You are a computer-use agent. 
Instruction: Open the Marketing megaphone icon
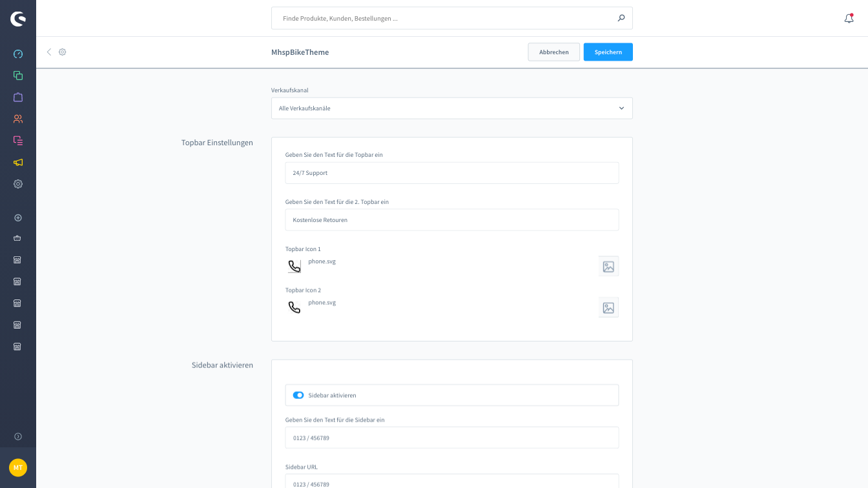click(18, 162)
